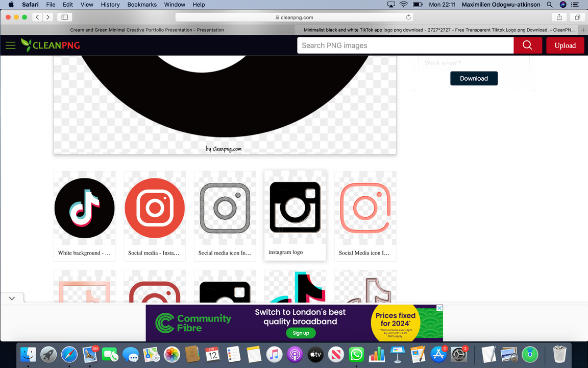Click the red Upload button
The image size is (588, 368).
click(x=565, y=45)
